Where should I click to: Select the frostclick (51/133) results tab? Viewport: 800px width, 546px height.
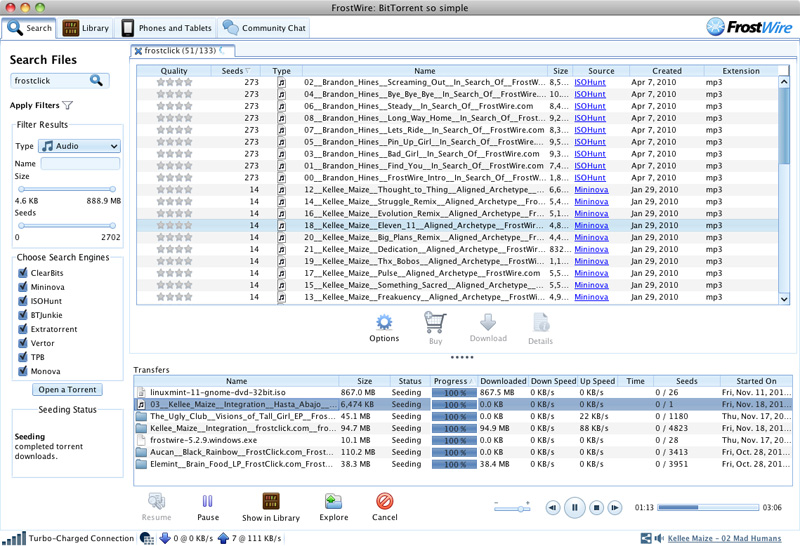coord(182,51)
